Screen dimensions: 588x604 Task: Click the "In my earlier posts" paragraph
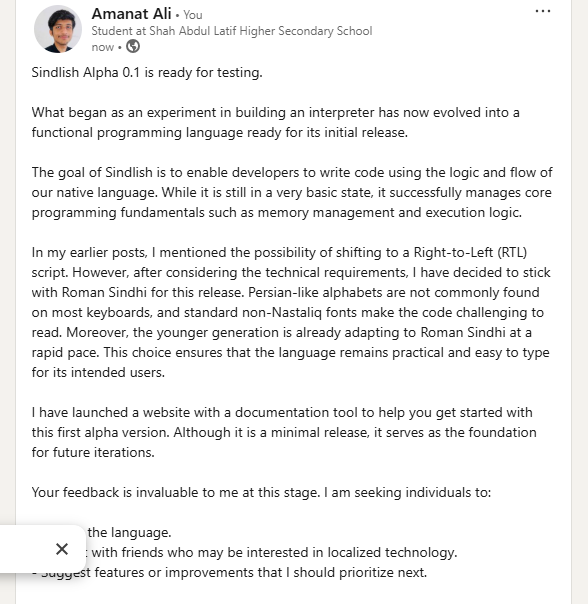click(291, 312)
